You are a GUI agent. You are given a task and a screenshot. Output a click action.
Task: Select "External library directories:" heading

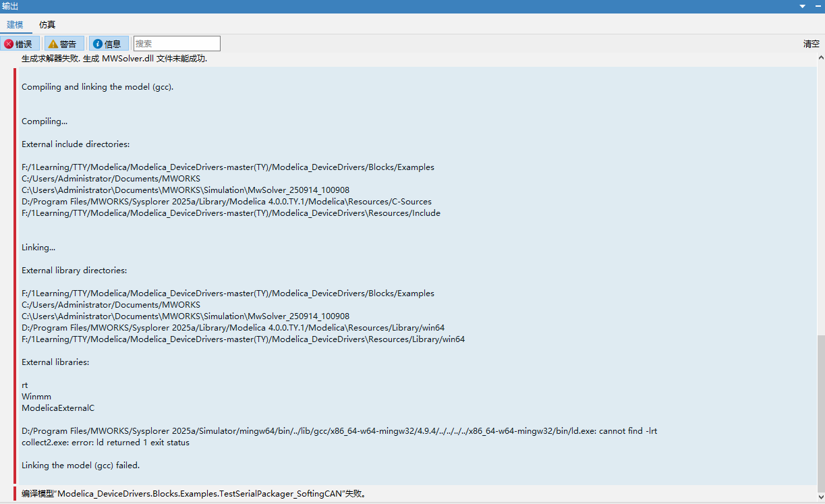click(74, 271)
